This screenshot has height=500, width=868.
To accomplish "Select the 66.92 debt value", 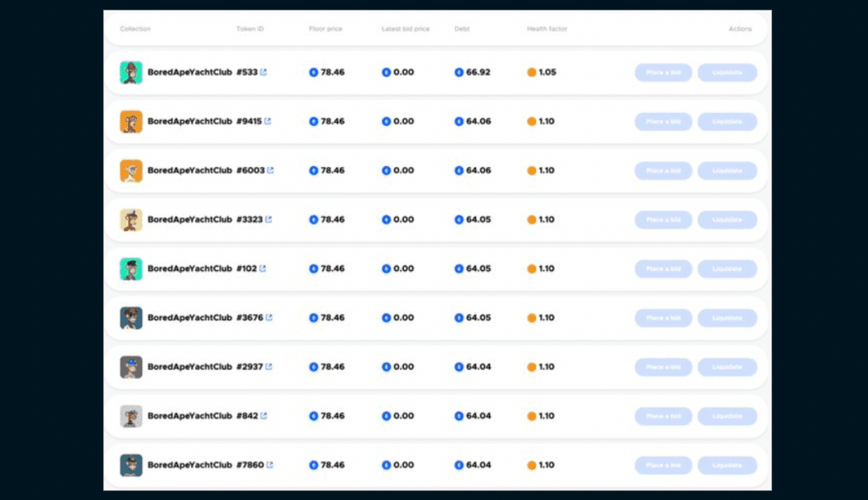I will (x=478, y=72).
